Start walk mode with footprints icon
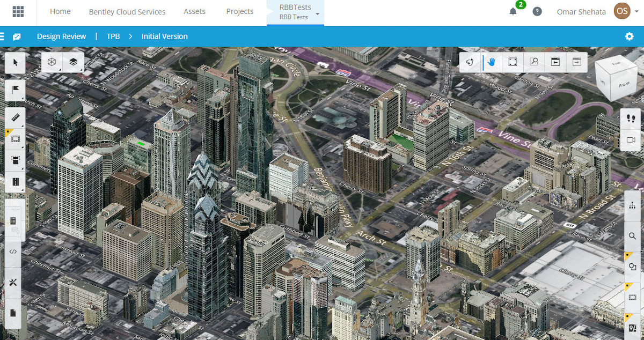The image size is (644, 340). tap(631, 119)
